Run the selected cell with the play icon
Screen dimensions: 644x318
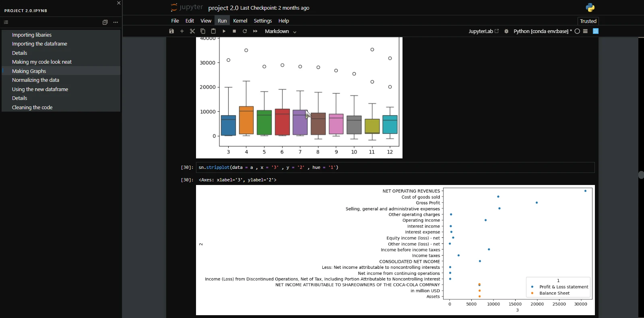[224, 31]
